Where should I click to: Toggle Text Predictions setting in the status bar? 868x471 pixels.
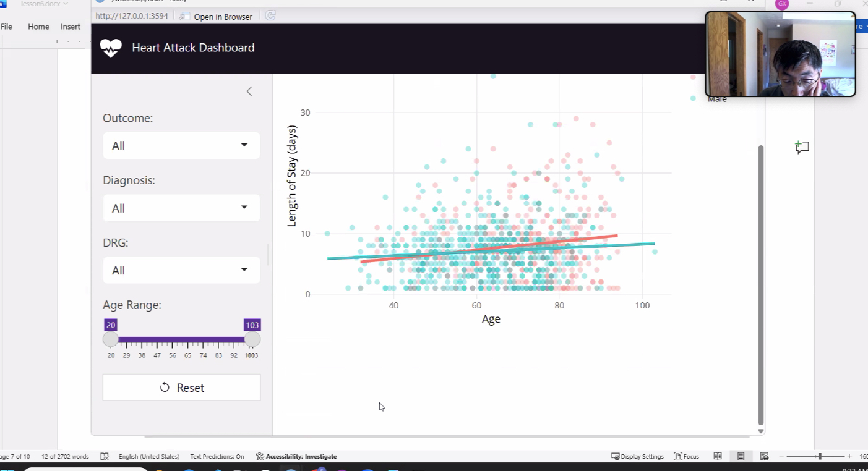[x=217, y=457]
